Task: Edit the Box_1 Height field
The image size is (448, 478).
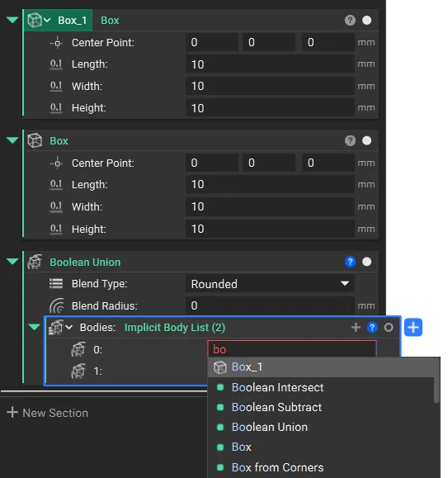Action: tap(270, 108)
